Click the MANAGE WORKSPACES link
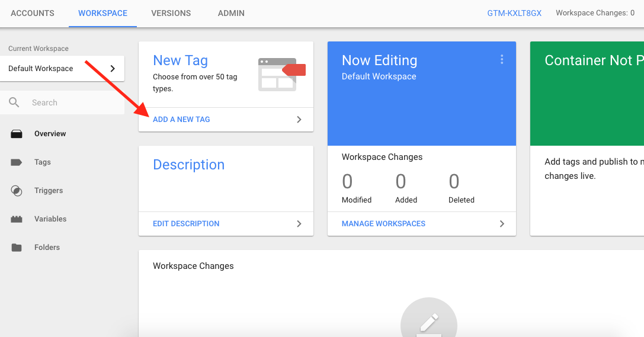This screenshot has height=337, width=644. click(383, 224)
